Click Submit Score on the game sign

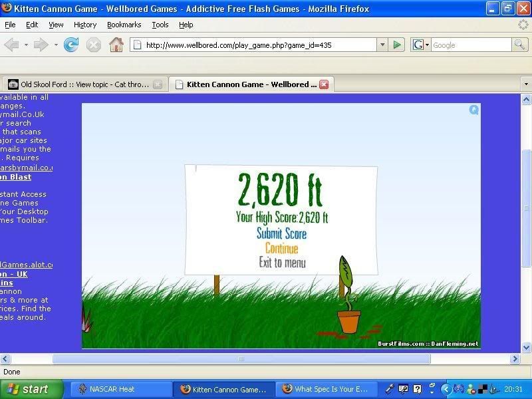(x=281, y=233)
